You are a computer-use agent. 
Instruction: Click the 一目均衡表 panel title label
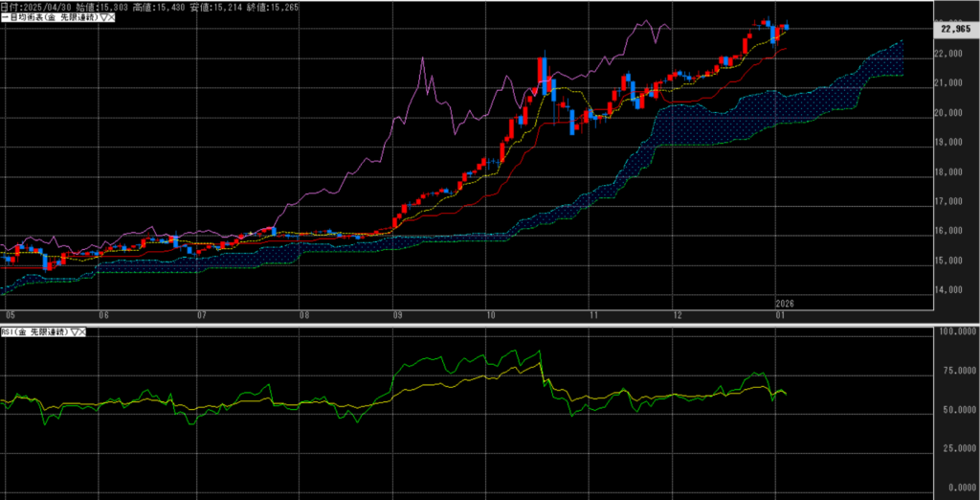tap(46, 19)
